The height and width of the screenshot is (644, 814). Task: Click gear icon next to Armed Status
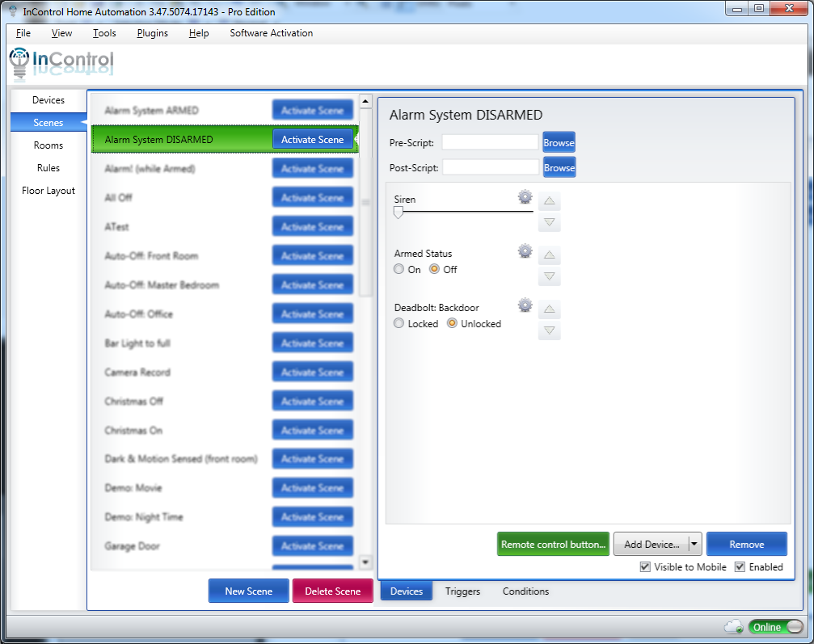coord(525,251)
